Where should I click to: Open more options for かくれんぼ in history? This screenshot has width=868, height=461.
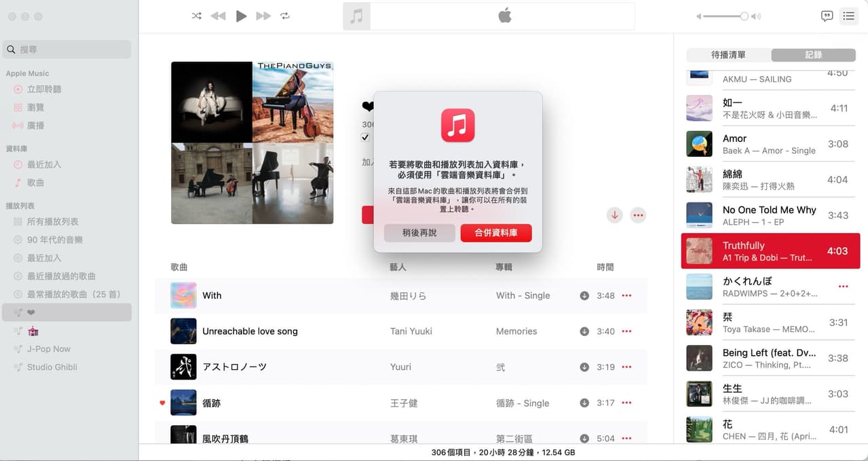click(x=843, y=287)
